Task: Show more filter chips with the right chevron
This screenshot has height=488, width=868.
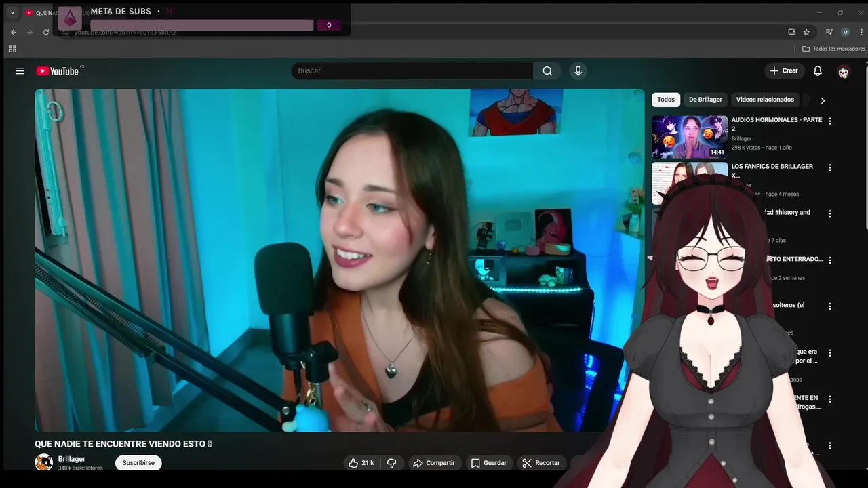Action: tap(823, 100)
